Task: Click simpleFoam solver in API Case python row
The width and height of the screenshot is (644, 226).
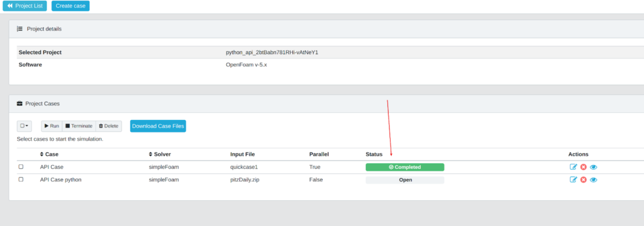Action: (164, 180)
